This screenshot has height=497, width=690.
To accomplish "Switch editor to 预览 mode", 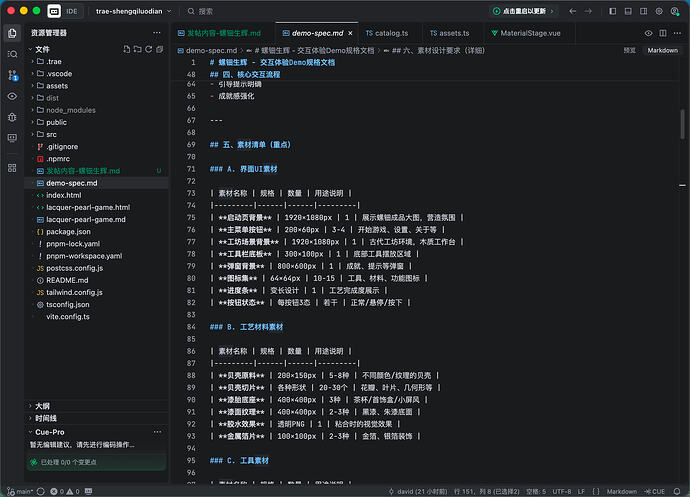I will (629, 50).
